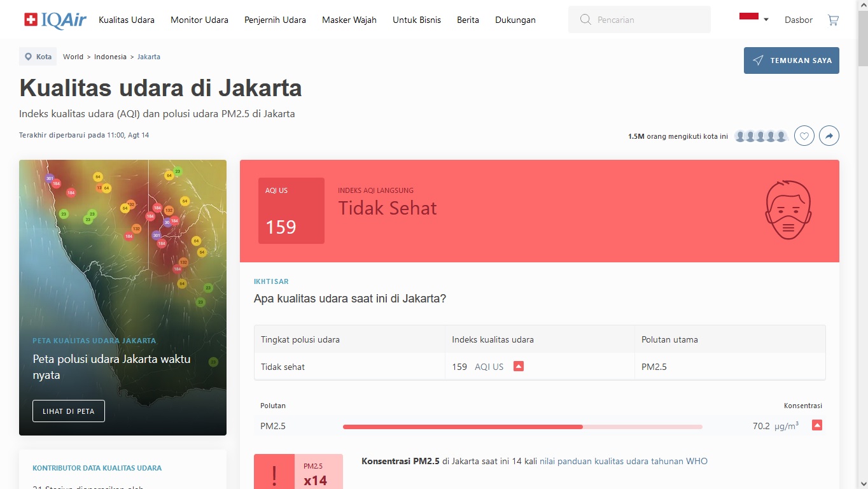Click the PM2.5 concentration bar
Image resolution: width=868 pixels, height=489 pixels.
click(522, 426)
